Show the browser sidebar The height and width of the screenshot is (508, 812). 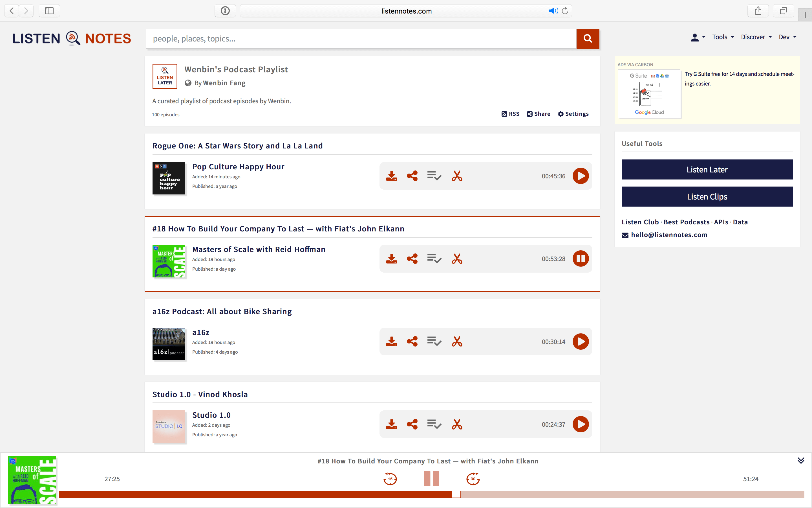[49, 11]
